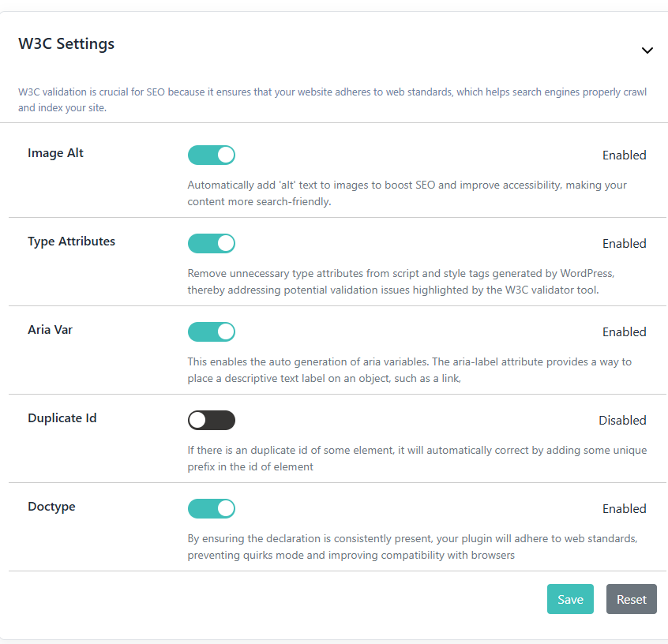Click the Enabled status next to Image Alt
Viewport: 668px width, 644px height.
tap(624, 155)
